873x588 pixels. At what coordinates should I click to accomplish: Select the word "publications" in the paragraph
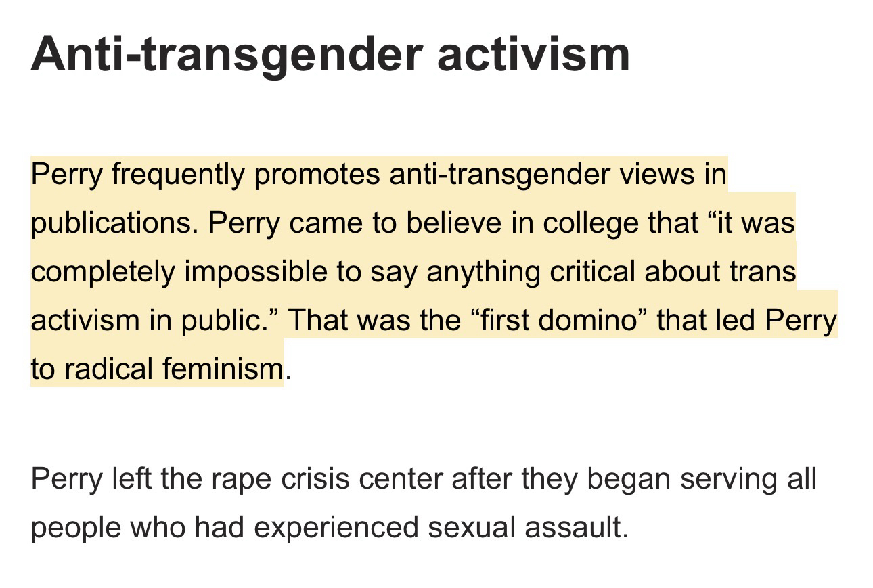(114, 223)
